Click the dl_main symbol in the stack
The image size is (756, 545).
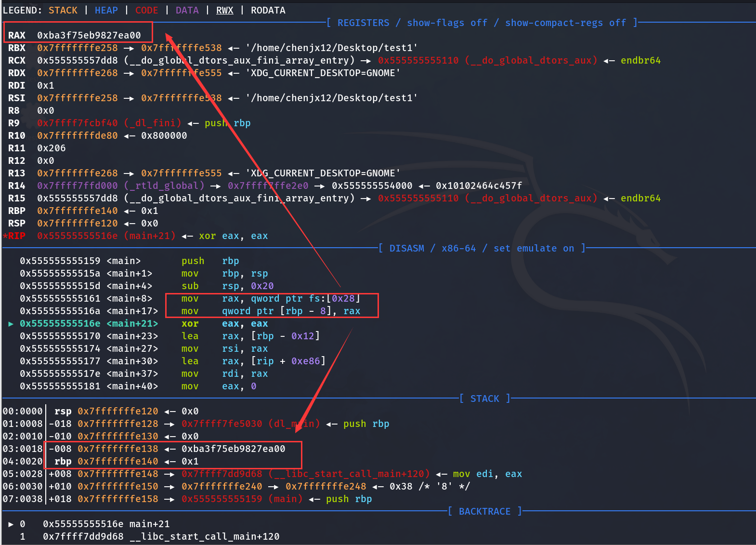coord(294,424)
